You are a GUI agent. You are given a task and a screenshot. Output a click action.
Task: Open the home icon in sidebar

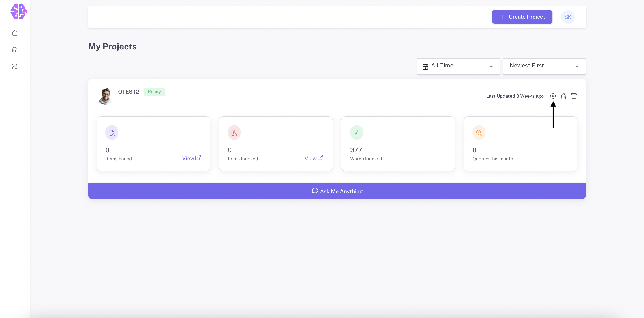coord(15,33)
